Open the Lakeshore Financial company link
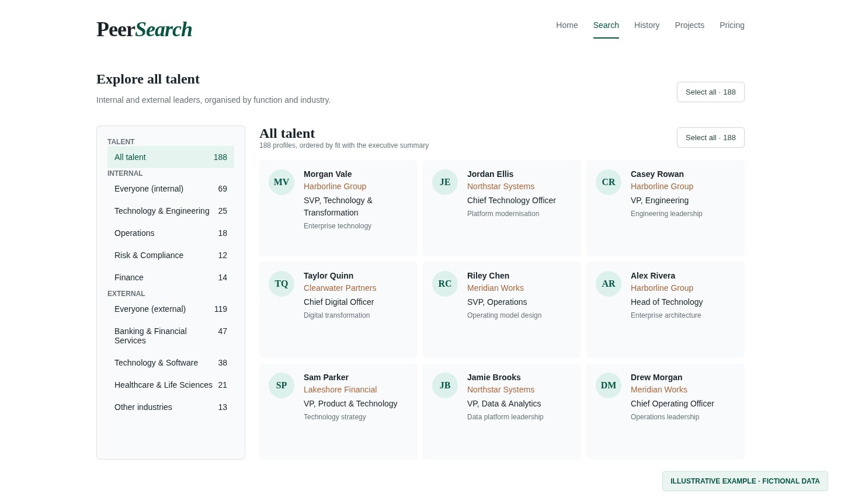 pos(340,390)
